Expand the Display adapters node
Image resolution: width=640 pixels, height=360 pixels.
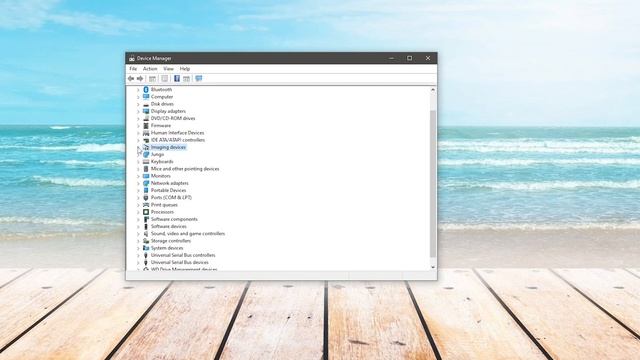(138, 111)
